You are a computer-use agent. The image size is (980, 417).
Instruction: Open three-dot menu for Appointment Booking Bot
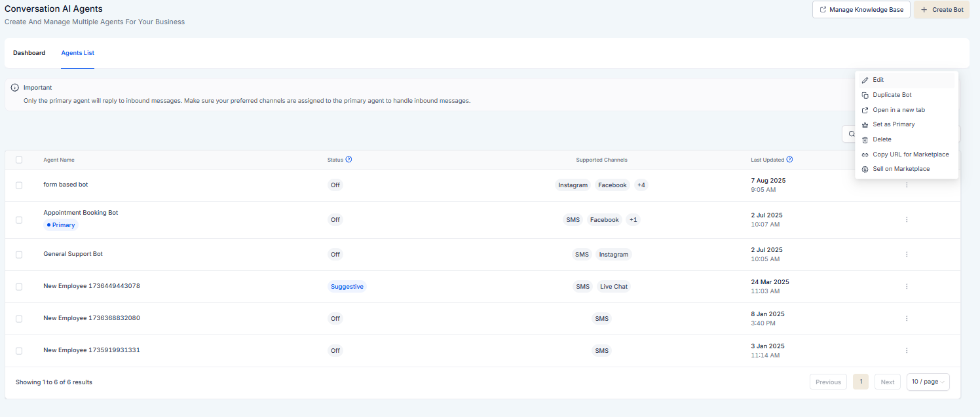(x=907, y=219)
